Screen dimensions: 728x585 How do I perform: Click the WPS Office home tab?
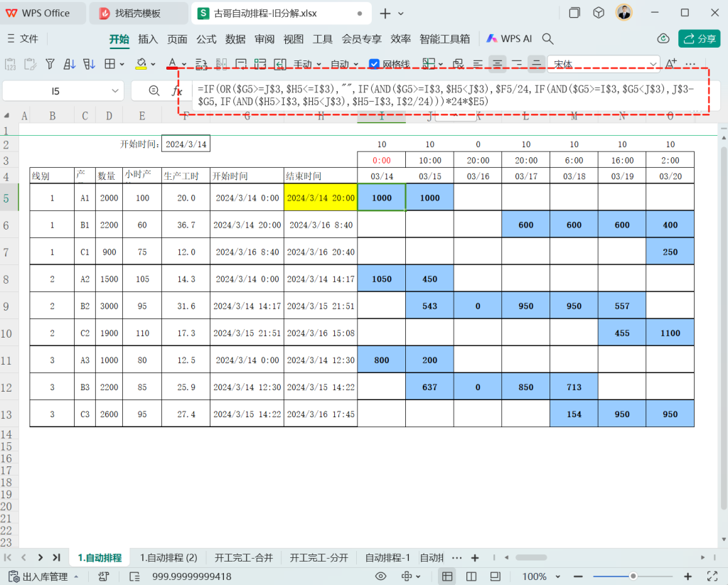click(x=43, y=14)
